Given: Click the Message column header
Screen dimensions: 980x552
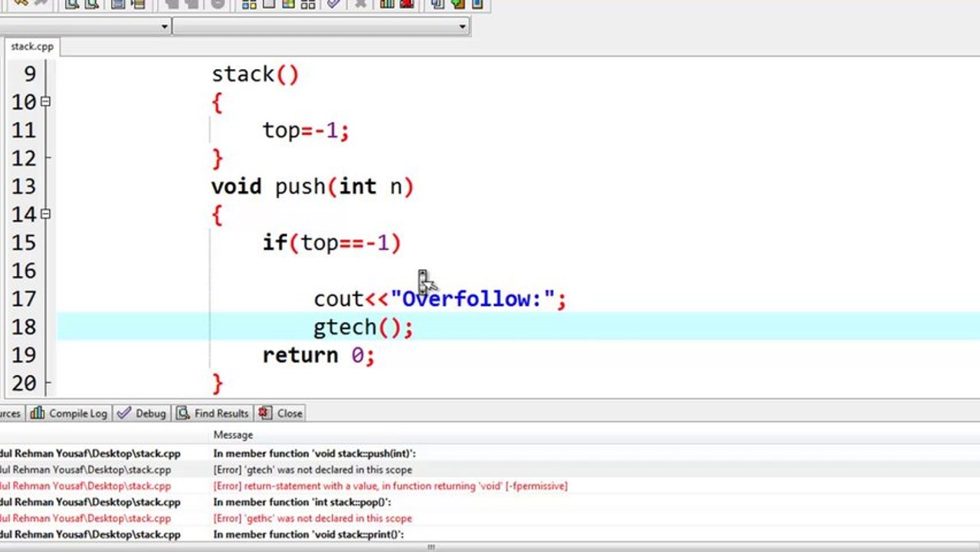Looking at the screenshot, I should tap(233, 435).
